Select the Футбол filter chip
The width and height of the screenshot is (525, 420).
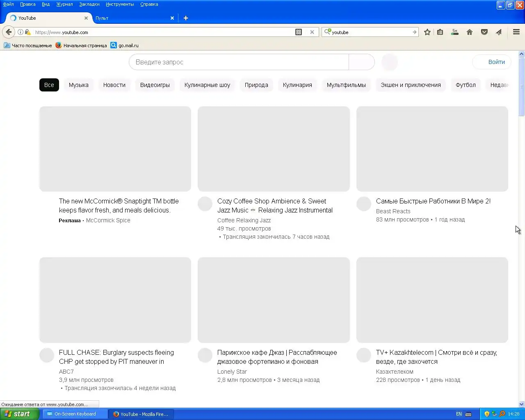466,85
